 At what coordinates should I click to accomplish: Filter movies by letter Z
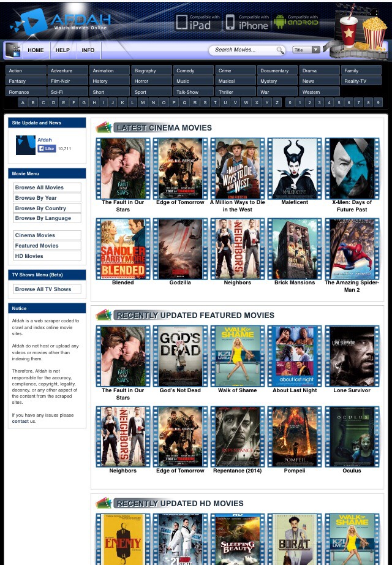tap(277, 103)
